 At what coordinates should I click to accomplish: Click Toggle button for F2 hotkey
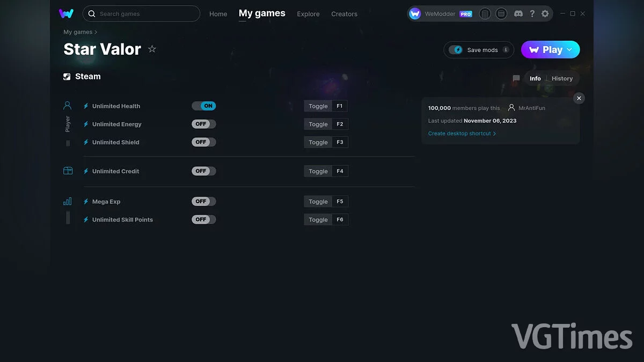click(318, 124)
